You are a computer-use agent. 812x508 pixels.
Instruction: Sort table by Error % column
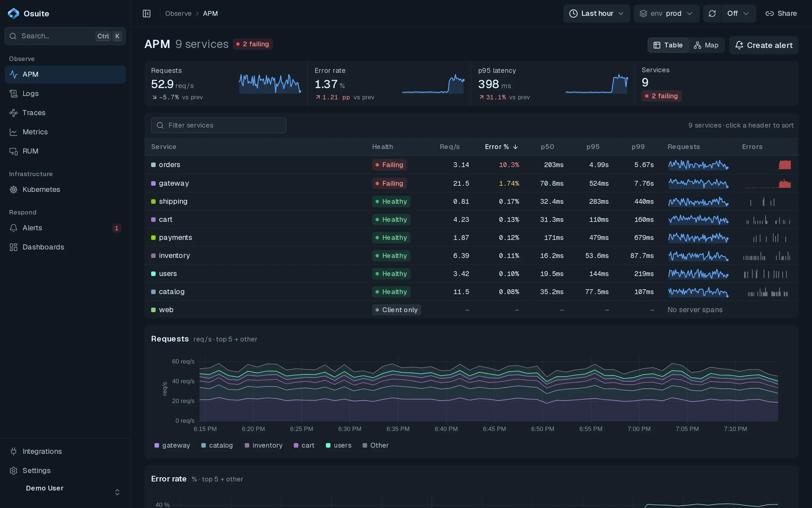click(x=501, y=147)
